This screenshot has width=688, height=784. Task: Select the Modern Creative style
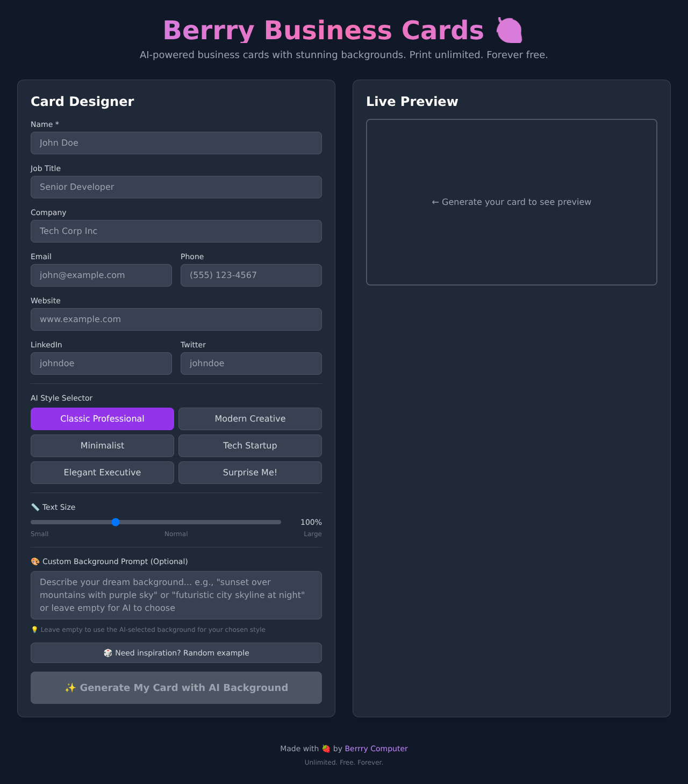250,418
